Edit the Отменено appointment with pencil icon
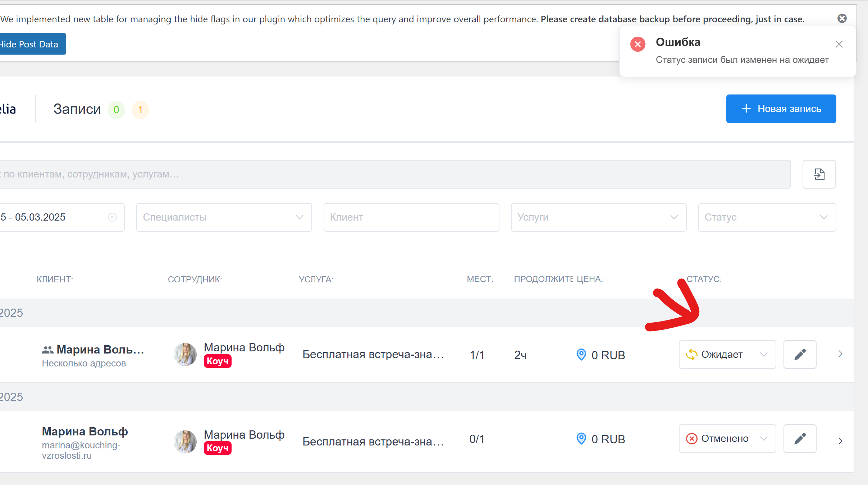 [800, 439]
